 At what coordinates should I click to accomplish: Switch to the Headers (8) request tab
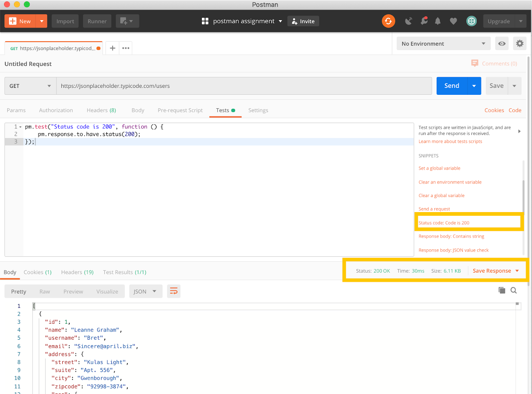(x=101, y=110)
